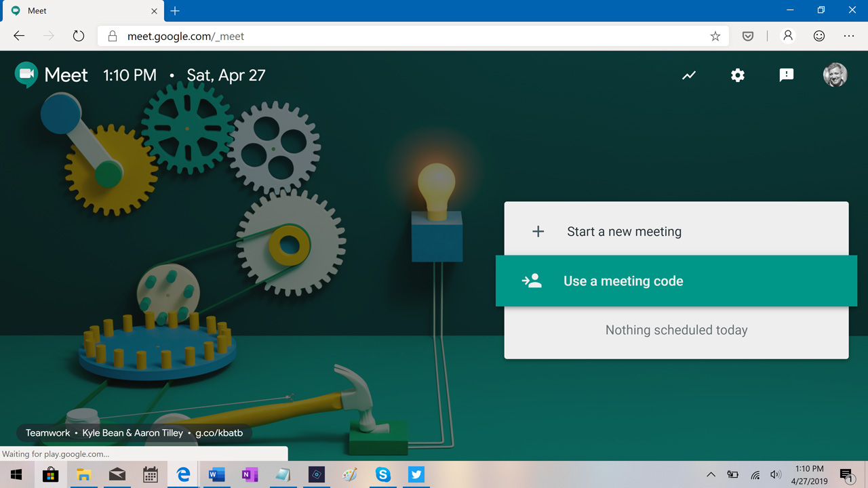868x488 pixels.
Task: Click the Teamwork artwork label
Action: tap(47, 432)
